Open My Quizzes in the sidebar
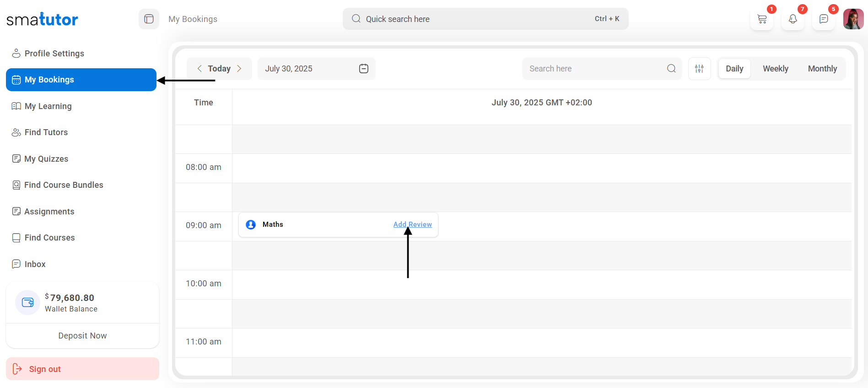Viewport: 868px width, 388px height. click(x=46, y=159)
